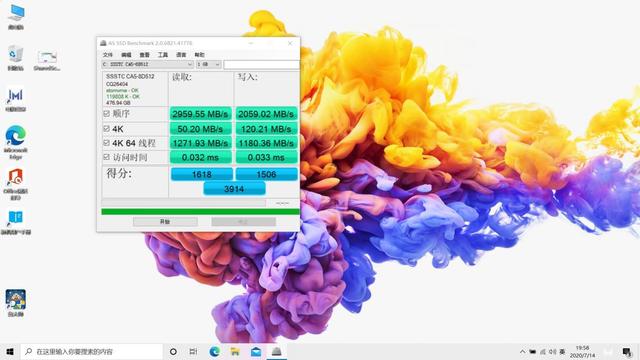640x360 pixels.
Task: Open the Edit (编辑) menu
Action: (126, 55)
